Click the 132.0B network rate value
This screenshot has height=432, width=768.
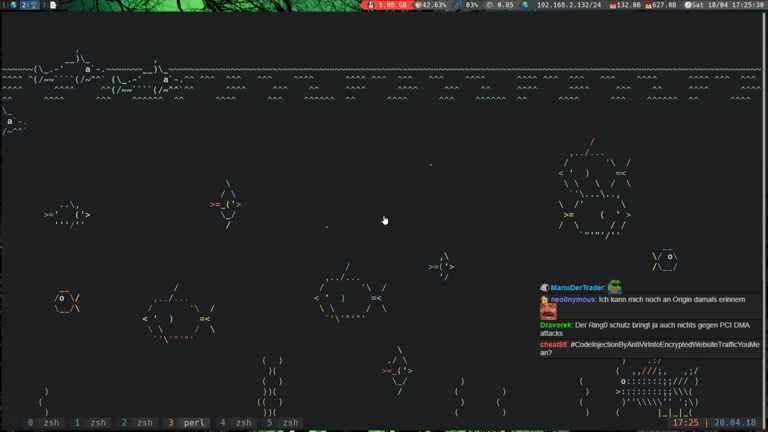(628, 5)
